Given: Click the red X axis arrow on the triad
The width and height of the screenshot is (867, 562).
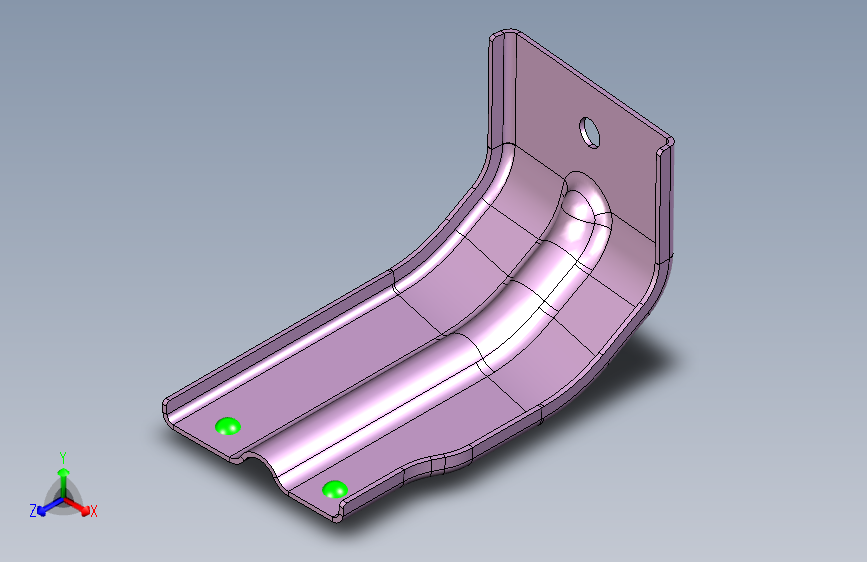Looking at the screenshot, I should (x=77, y=506).
